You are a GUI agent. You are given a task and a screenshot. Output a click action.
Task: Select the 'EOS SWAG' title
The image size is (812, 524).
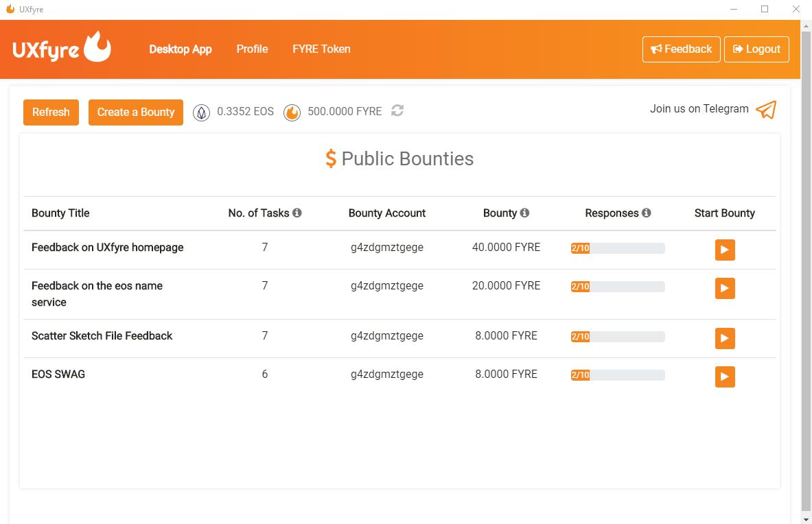58,374
